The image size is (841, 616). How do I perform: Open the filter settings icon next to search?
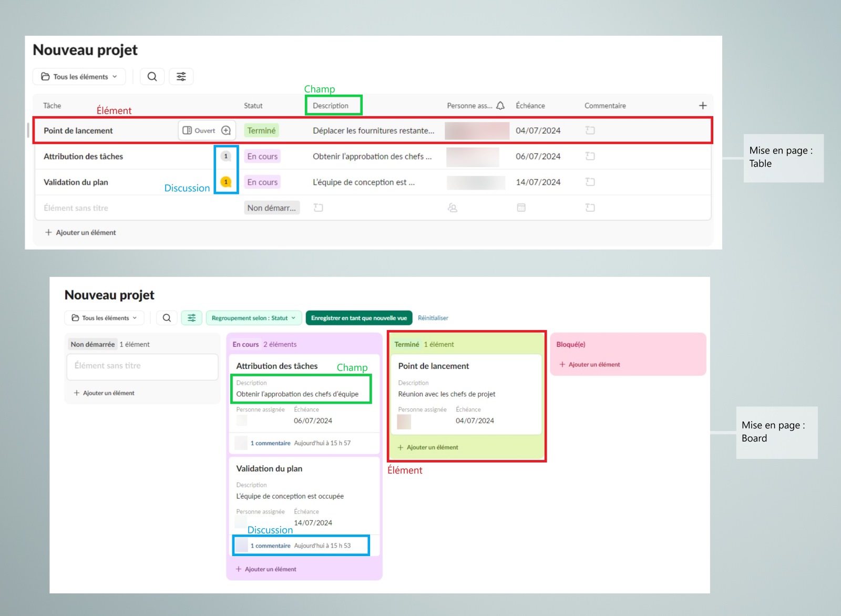coord(181,76)
